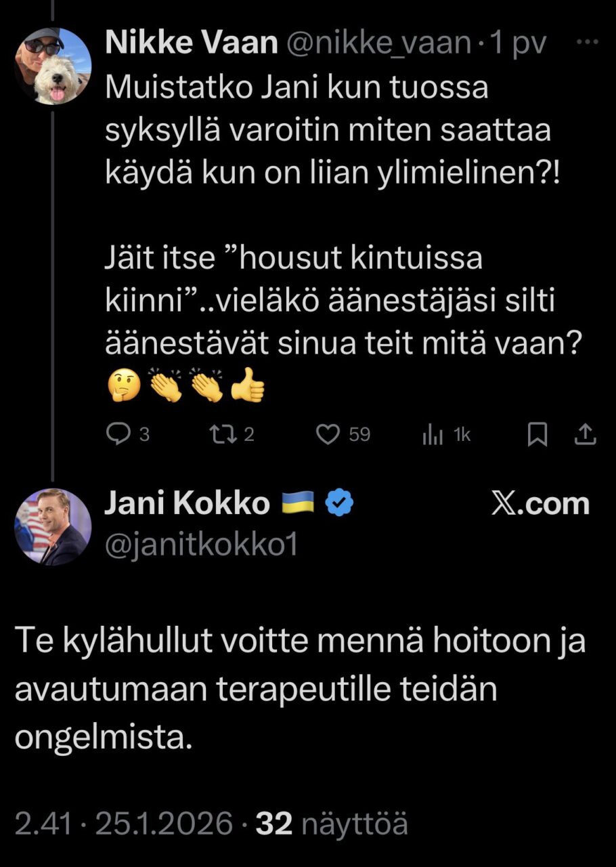Click the 2.41 · 25.1.2026 post timestamp
The height and width of the screenshot is (867, 616).
point(125,824)
